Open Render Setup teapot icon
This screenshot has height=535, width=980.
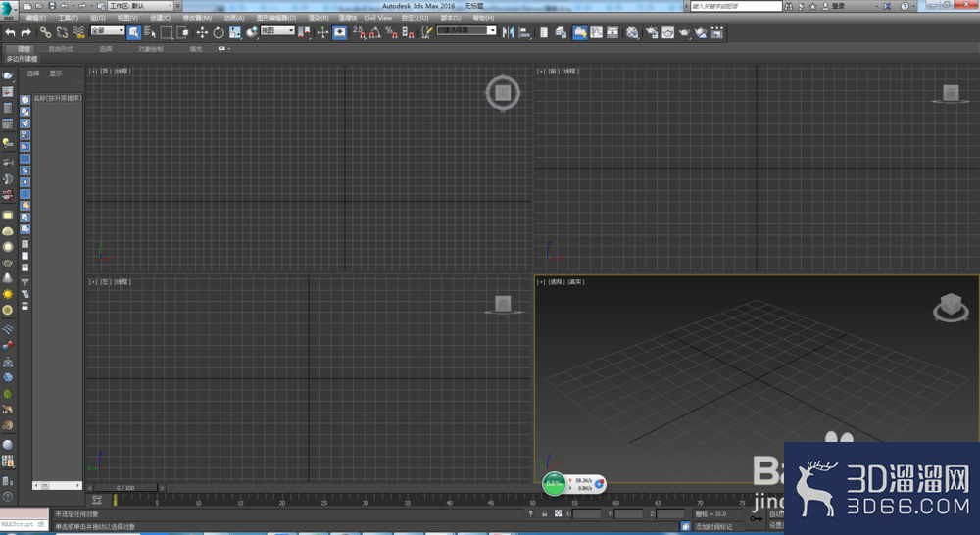(x=652, y=32)
